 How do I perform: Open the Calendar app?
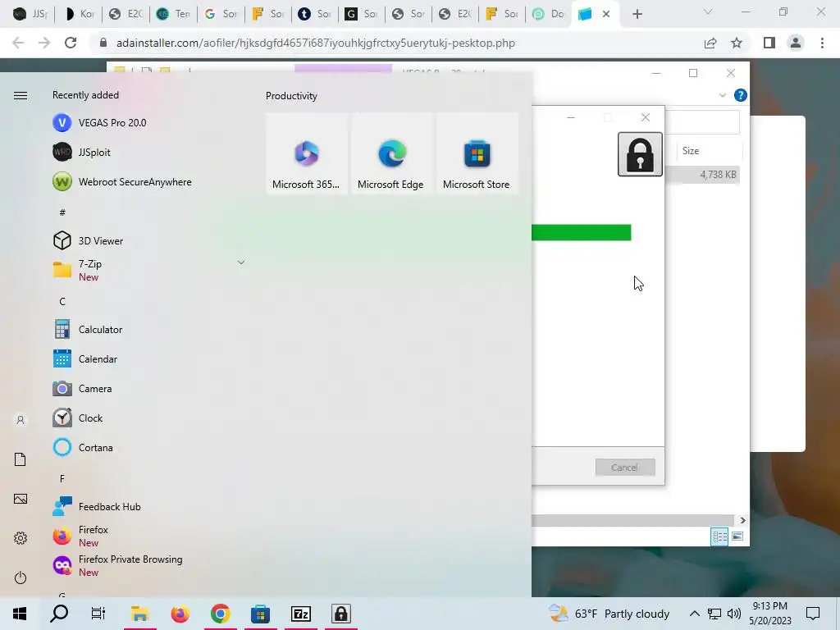click(x=85, y=359)
